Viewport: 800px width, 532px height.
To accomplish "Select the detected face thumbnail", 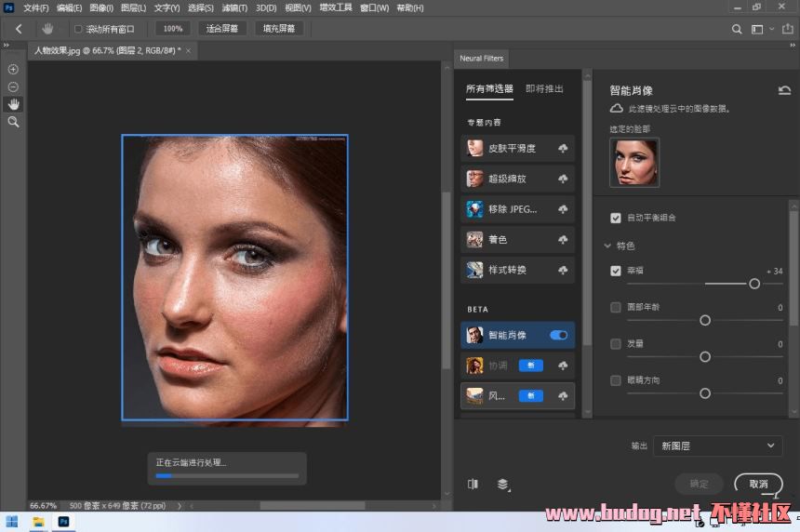I will (x=634, y=163).
